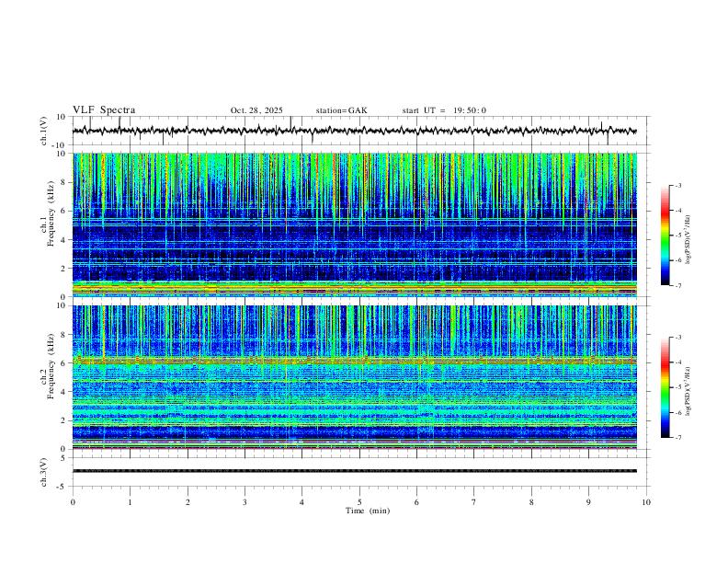Click the ch.1 spectrogram plot
The image size is (728, 563).
coord(354,224)
